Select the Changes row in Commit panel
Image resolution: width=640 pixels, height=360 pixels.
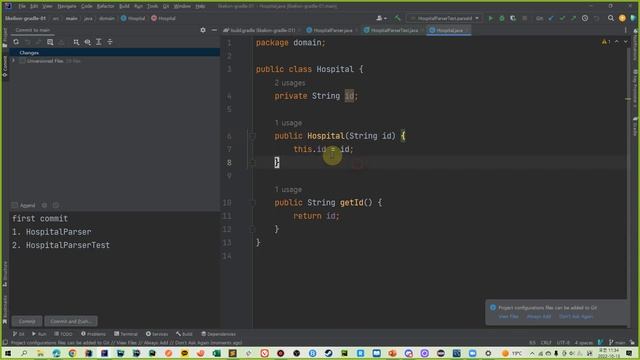coord(115,53)
